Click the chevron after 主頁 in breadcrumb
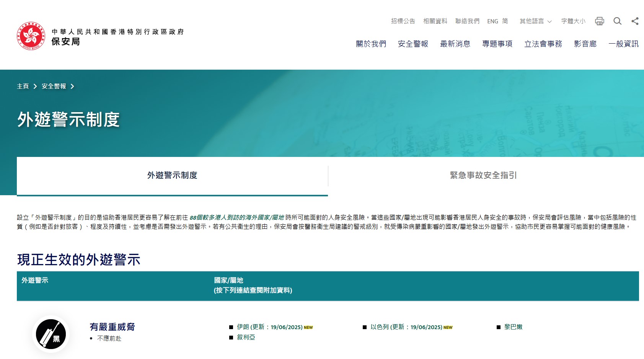Image resolution: width=644 pixels, height=359 pixels. 35,86
